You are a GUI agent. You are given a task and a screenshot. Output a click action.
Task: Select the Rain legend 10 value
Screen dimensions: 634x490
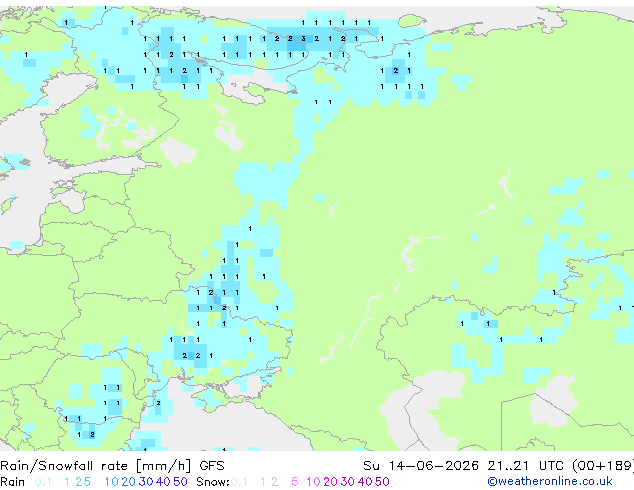pos(111,482)
